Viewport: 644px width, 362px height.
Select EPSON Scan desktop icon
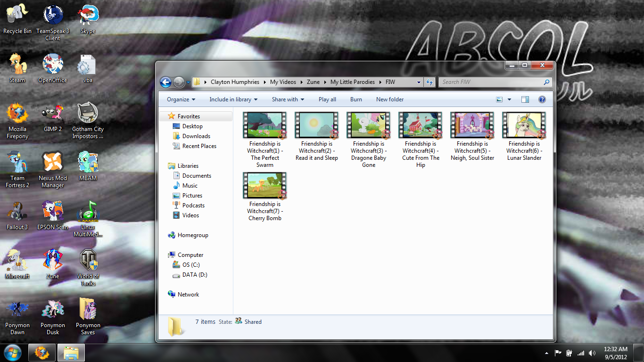[53, 215]
